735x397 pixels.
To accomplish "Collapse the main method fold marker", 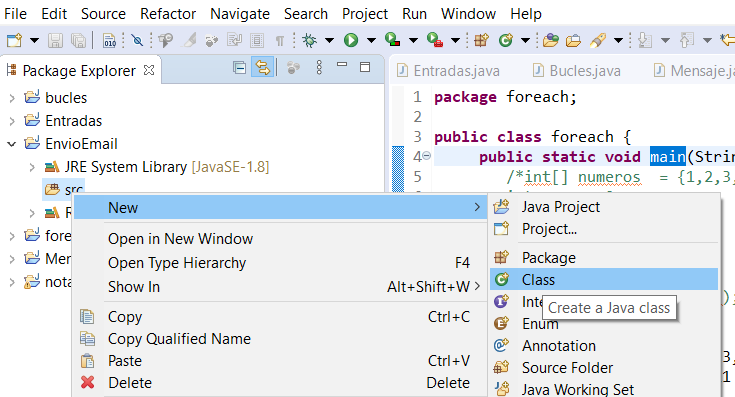I will point(427,156).
